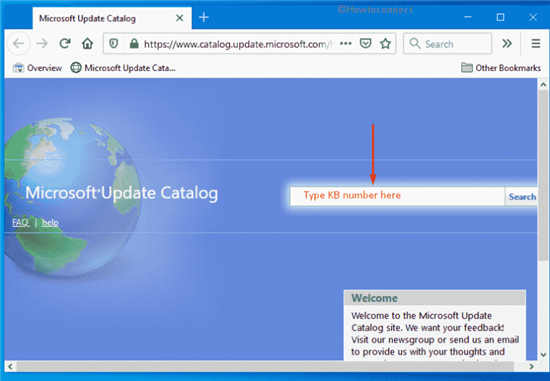Show site security padlock info
This screenshot has width=550, height=381.
[x=133, y=44]
